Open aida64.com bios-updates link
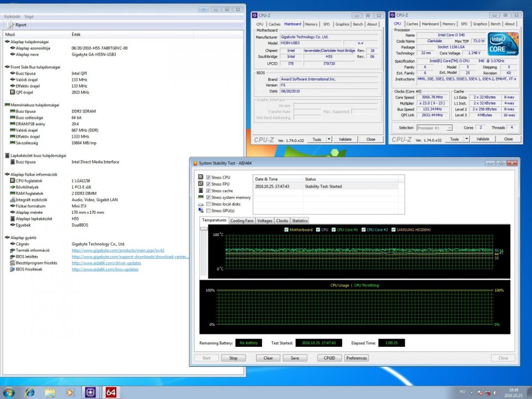 [105, 269]
